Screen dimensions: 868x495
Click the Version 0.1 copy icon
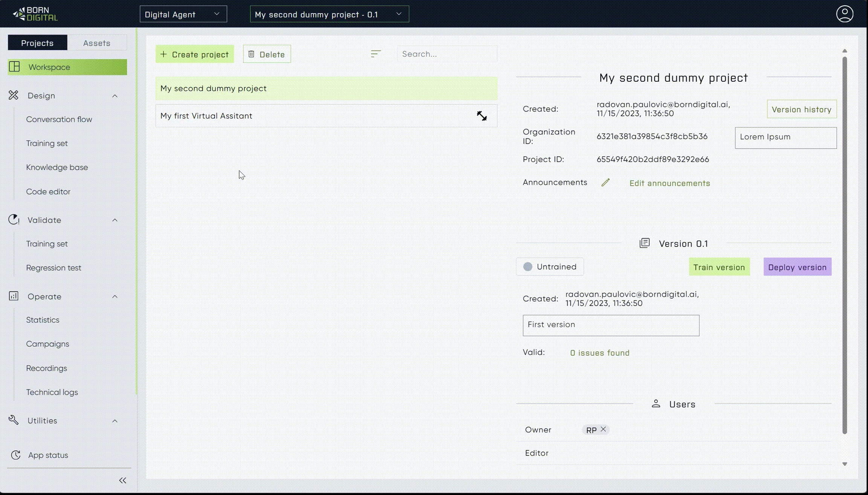(x=644, y=243)
